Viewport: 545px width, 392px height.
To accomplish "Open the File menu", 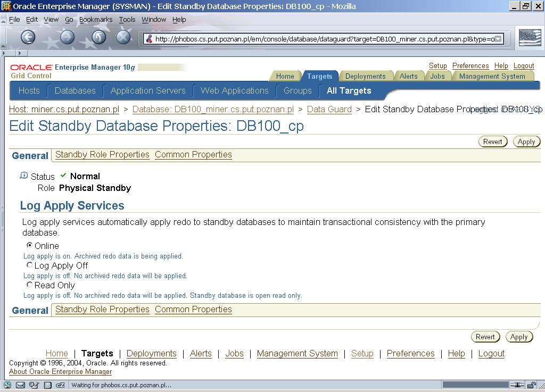I will [14, 20].
